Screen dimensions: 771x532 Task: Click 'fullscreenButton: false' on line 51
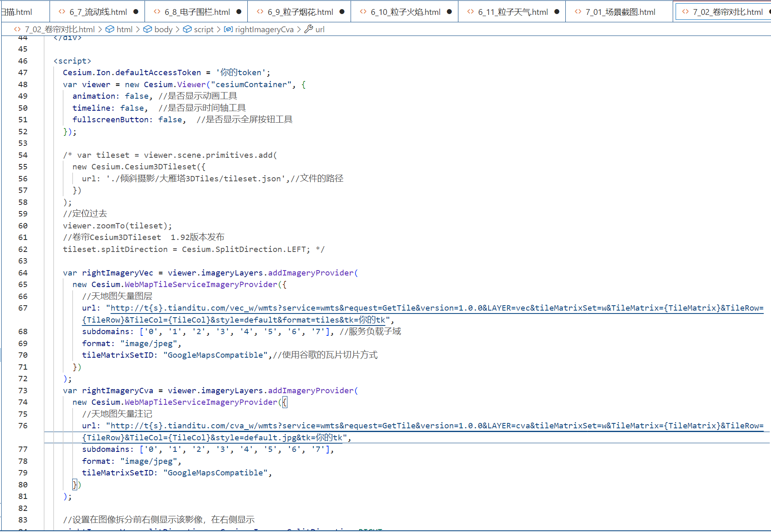tap(127, 120)
